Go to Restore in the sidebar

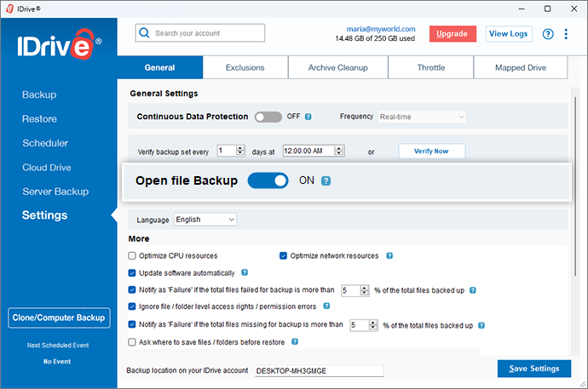coord(39,119)
